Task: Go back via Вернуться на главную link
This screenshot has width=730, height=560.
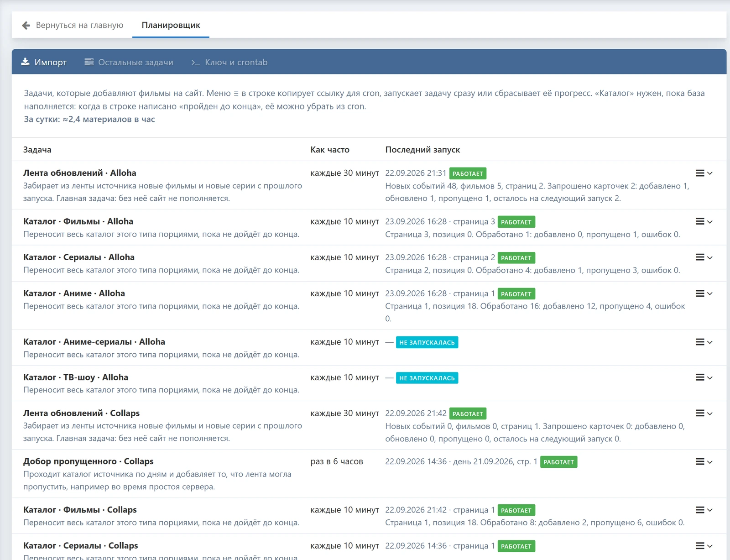Action: point(73,25)
